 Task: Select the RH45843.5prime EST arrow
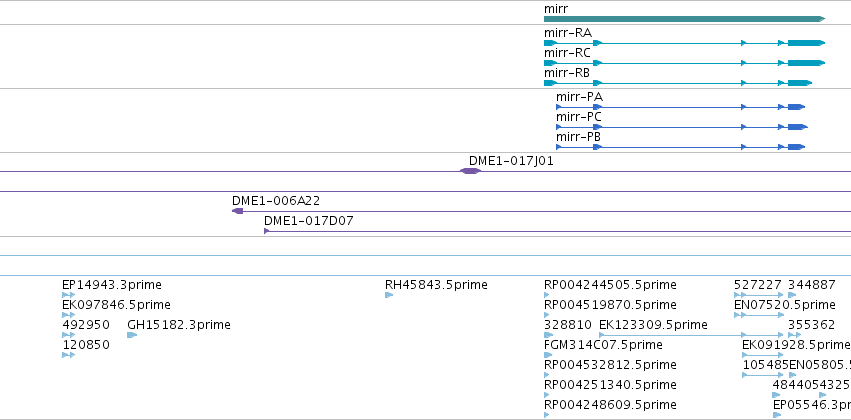click(389, 295)
